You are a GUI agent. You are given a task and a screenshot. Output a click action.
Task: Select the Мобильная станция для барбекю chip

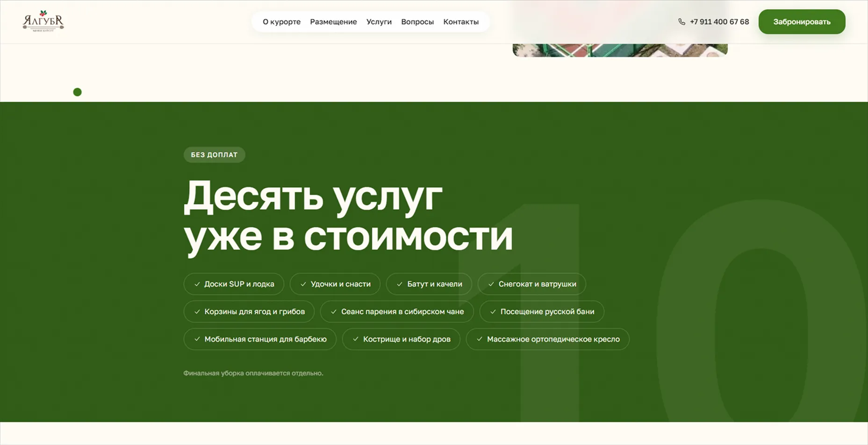(260, 339)
